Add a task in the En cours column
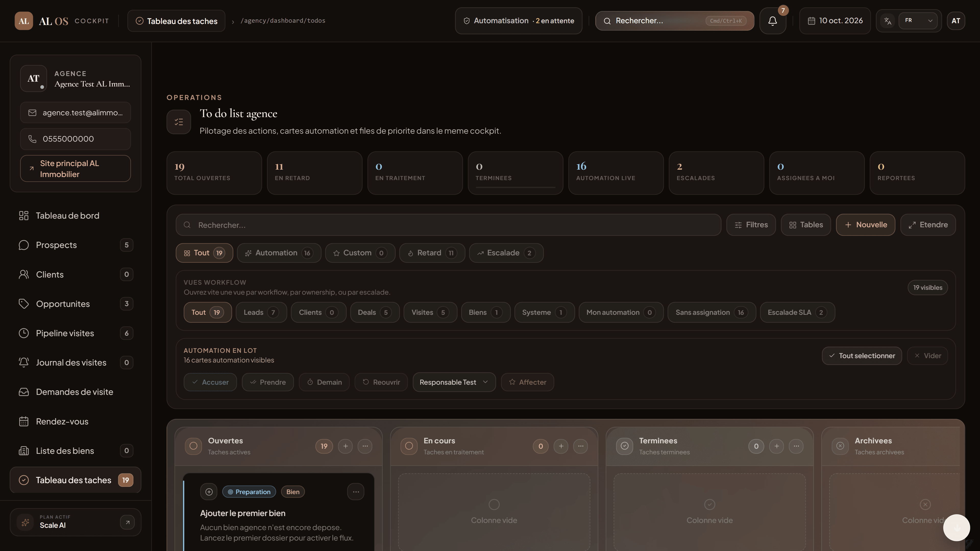 561,446
